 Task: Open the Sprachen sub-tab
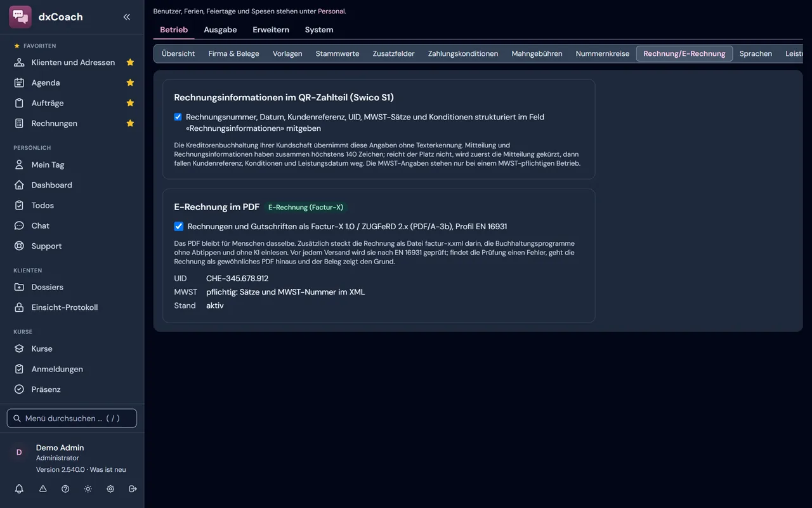756,53
